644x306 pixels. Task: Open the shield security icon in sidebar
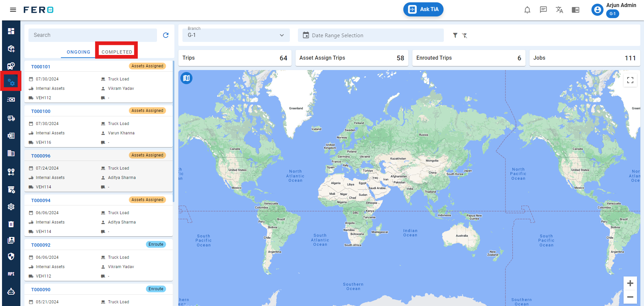(x=11, y=256)
